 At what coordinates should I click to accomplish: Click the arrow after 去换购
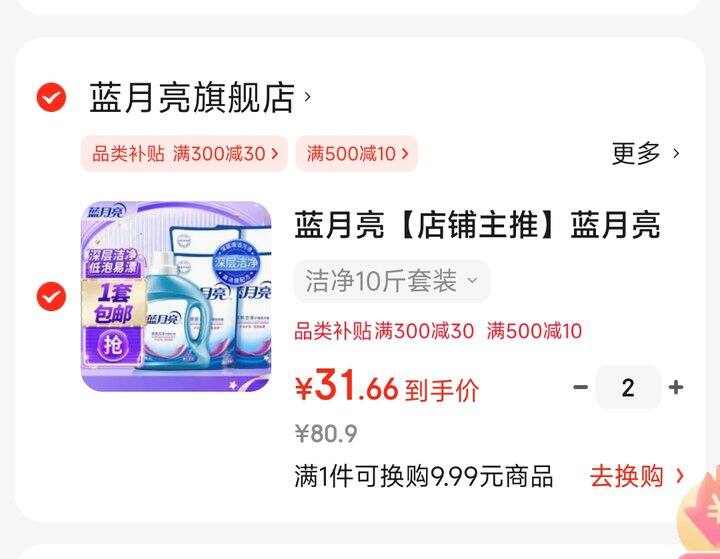coord(680,476)
